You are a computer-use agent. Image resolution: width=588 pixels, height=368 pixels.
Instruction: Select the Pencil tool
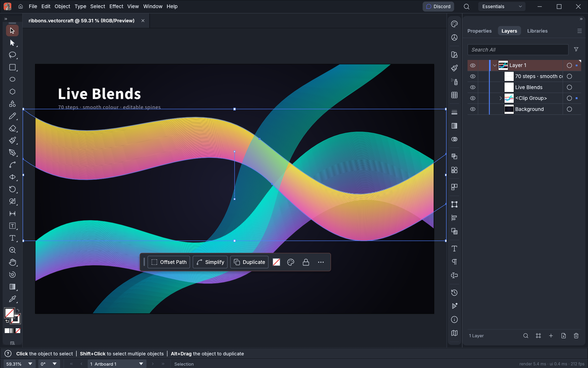pyautogui.click(x=12, y=116)
